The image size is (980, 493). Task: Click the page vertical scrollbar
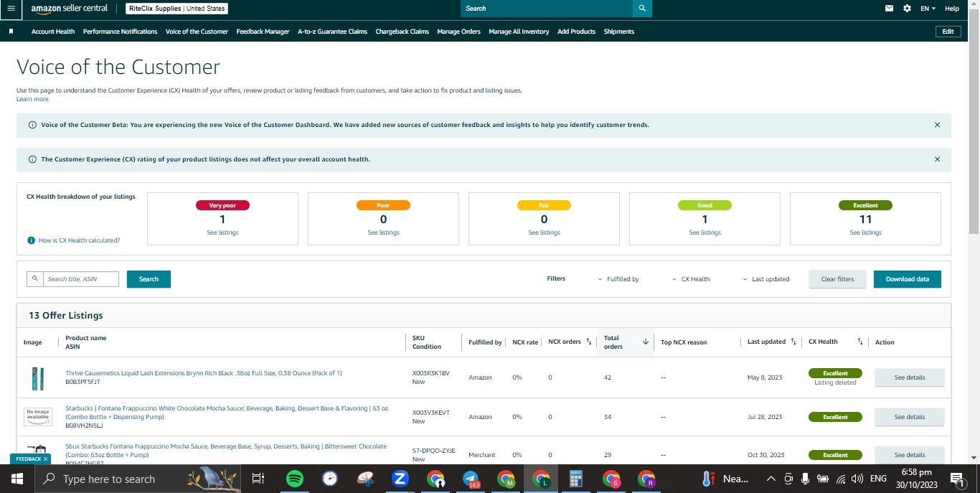pyautogui.click(x=974, y=122)
